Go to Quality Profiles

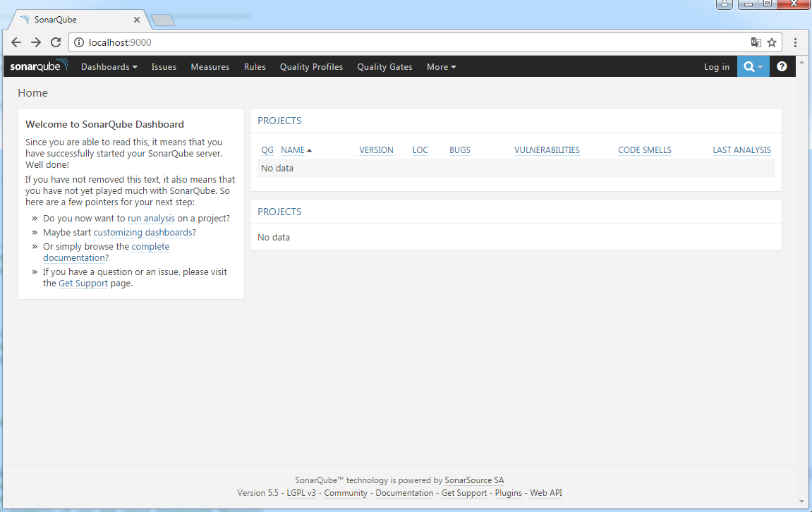coord(311,67)
